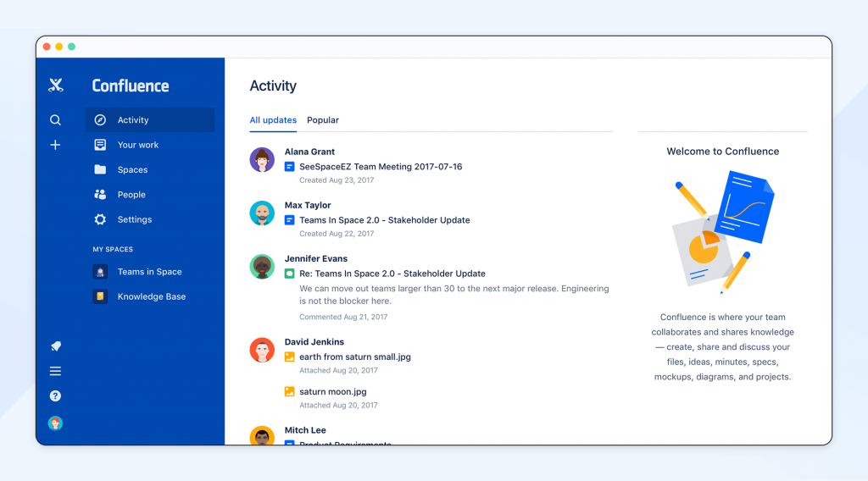Click page icon beside Teams In Space 2.0 update
Viewport: 868px width, 481px height.
coord(290,220)
